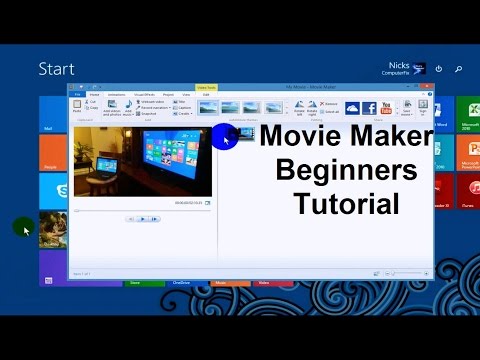Image resolution: width=480 pixels, height=360 pixels.
Task: Click the Copy icon in Clipboard group
Action: coord(87,108)
